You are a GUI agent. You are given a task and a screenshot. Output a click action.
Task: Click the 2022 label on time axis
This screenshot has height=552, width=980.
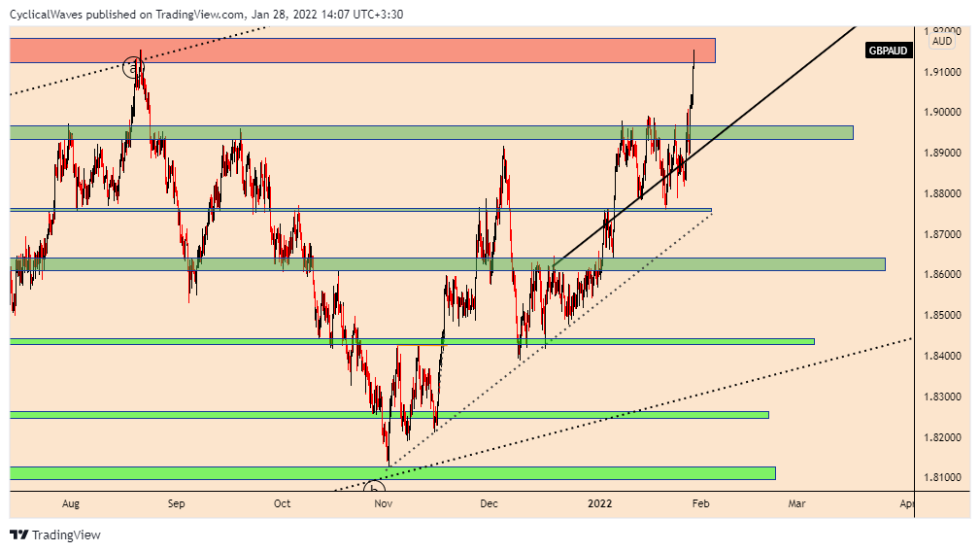click(x=600, y=503)
